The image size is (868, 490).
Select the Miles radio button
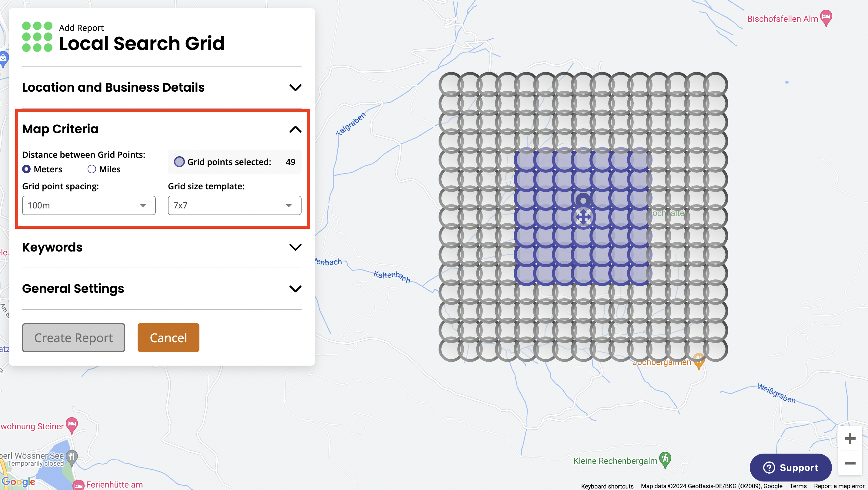coord(92,169)
